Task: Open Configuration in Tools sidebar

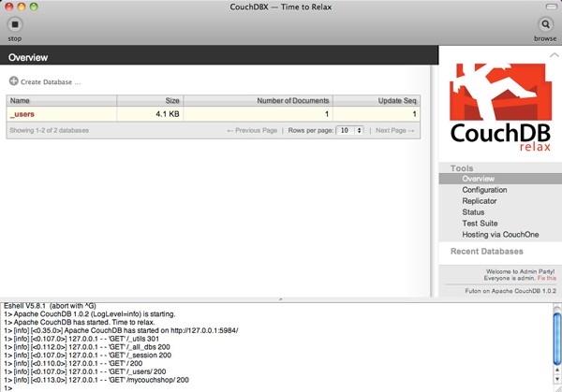Action: click(x=484, y=190)
